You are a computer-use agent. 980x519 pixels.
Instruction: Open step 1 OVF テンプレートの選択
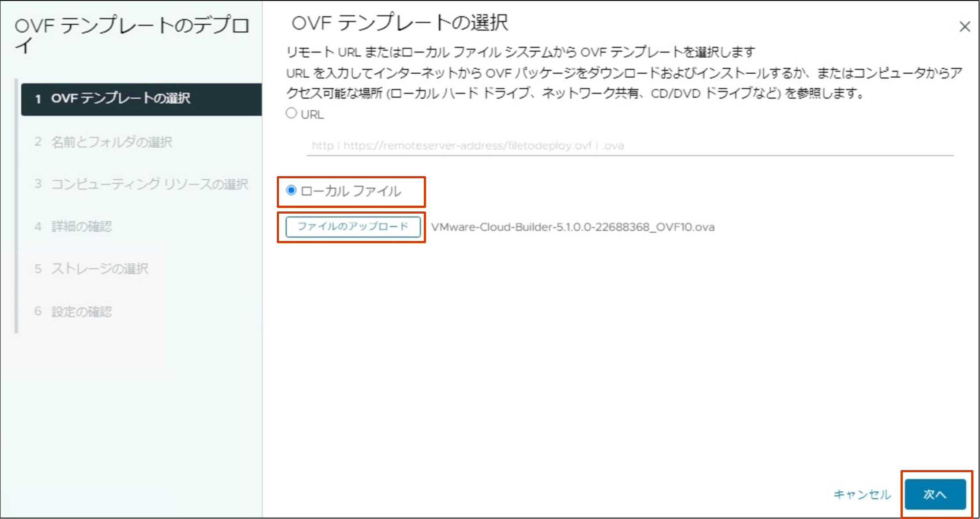141,99
